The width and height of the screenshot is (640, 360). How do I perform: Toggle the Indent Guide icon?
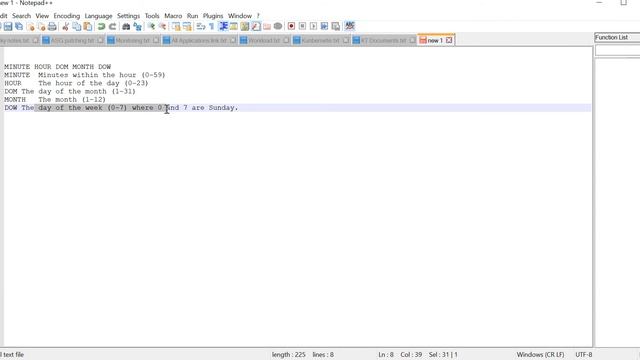(x=223, y=27)
